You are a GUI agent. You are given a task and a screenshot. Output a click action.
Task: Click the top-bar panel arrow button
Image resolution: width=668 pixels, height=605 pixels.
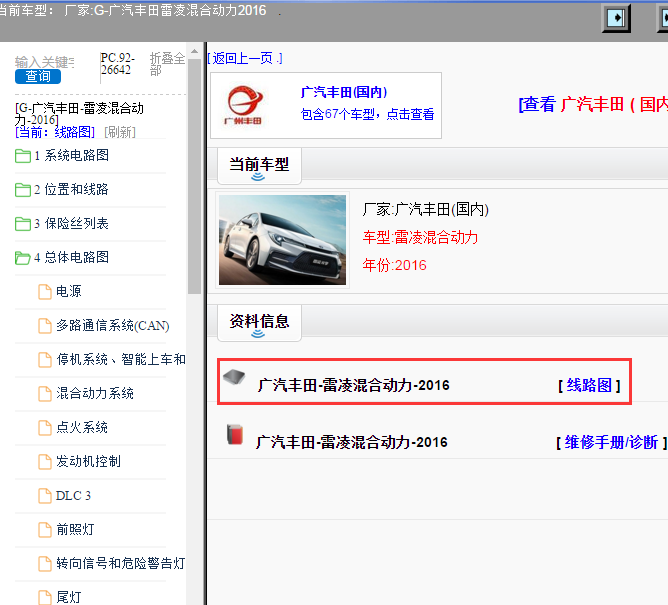point(616,18)
